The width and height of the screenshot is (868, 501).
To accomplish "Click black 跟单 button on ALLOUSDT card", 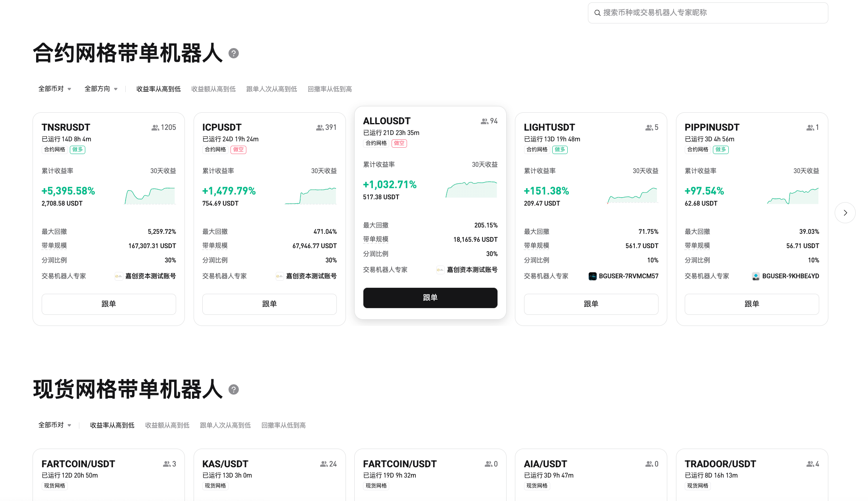I will 430,298.
